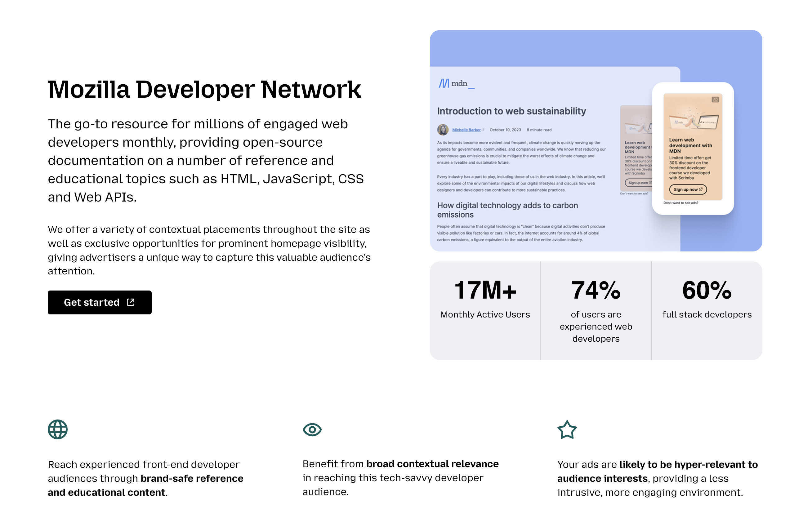Click 'How digital technology adds to carbon emissions' heading

coord(507,210)
